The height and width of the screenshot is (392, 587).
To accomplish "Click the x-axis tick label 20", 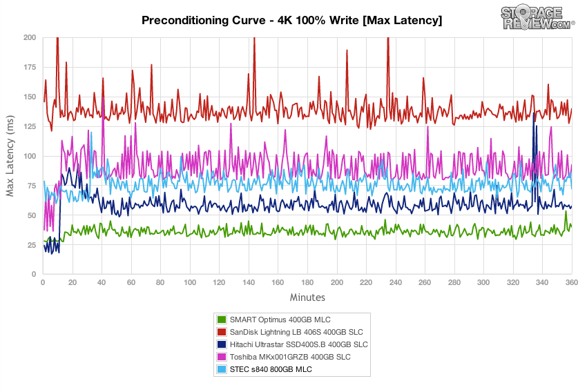I will [x=73, y=282].
